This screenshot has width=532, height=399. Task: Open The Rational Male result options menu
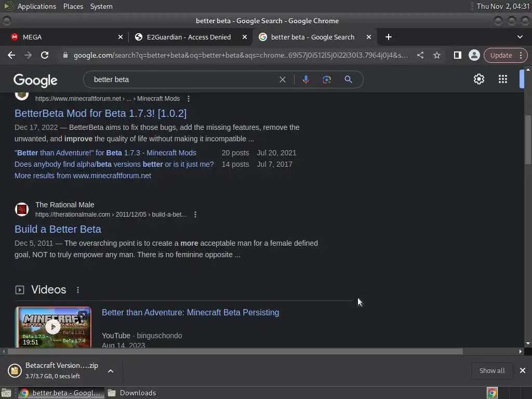coord(195,215)
